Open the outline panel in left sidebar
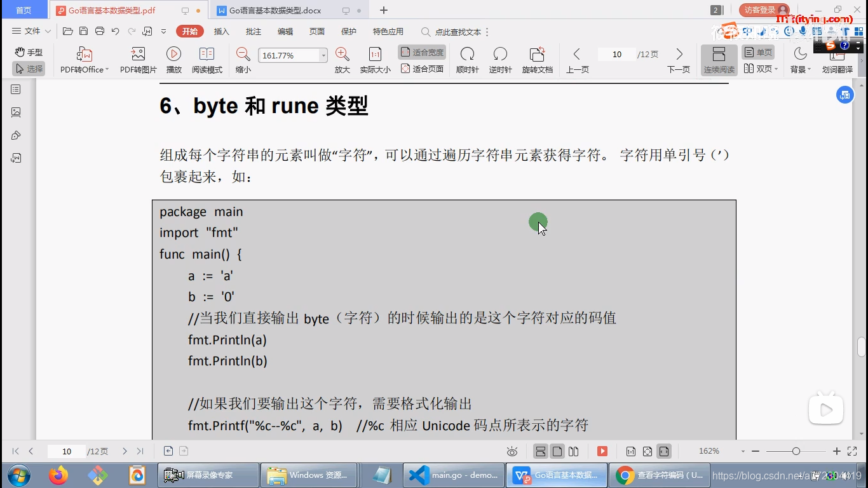Viewport: 868px width, 488px height. point(16,90)
